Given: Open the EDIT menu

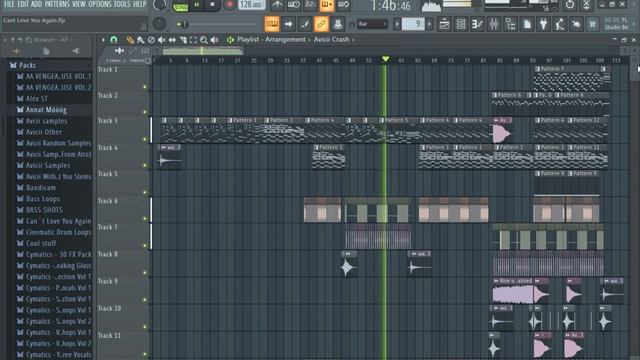Looking at the screenshot, I should click(23, 4).
